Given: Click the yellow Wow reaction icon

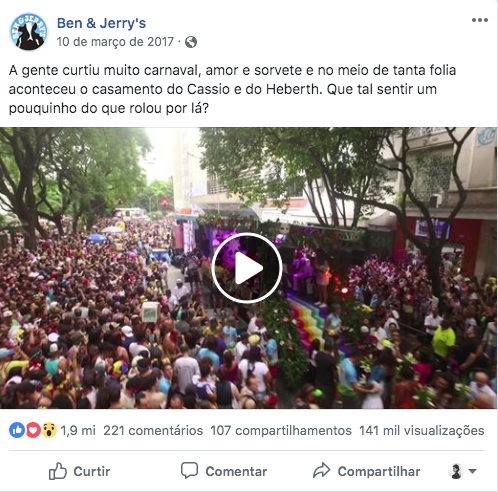Looking at the screenshot, I should (49, 430).
